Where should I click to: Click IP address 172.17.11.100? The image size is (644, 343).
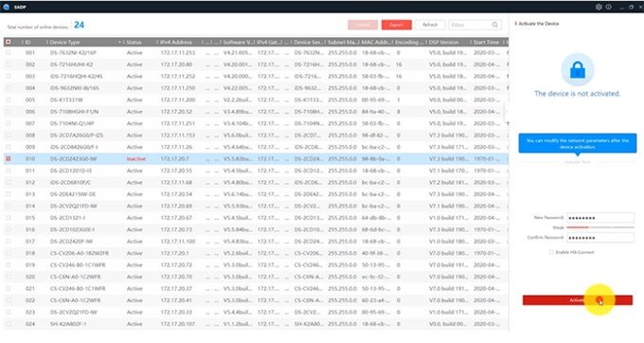[x=178, y=241]
